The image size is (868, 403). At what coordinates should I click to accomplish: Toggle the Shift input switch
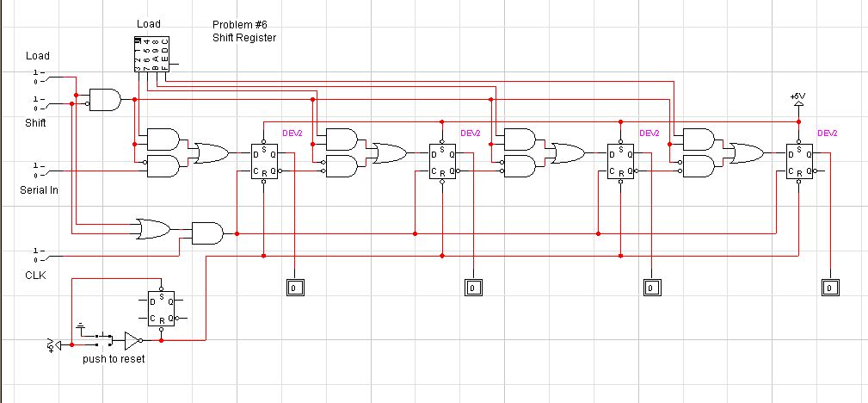click(39, 104)
